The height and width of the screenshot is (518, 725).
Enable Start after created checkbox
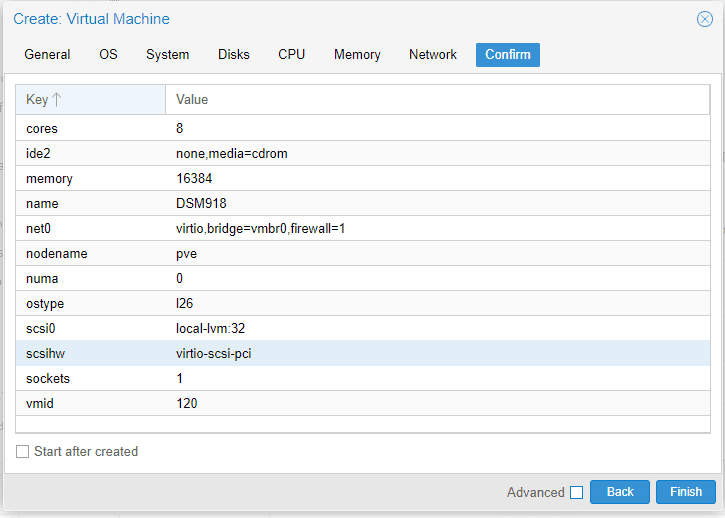click(22, 451)
